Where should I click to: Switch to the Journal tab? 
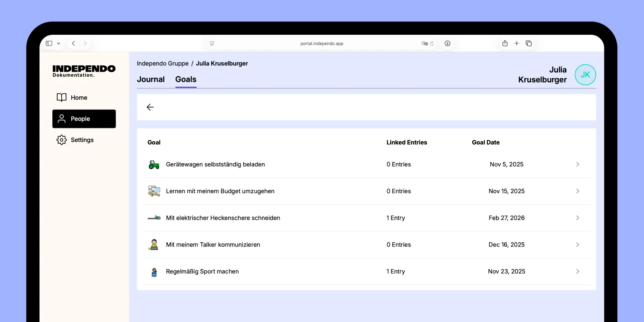[x=151, y=79]
